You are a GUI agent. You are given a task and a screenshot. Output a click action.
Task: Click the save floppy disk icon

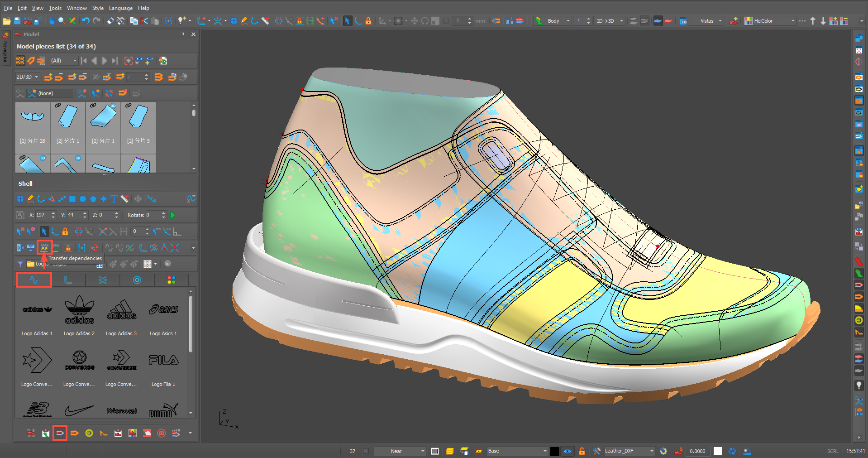coord(17,21)
